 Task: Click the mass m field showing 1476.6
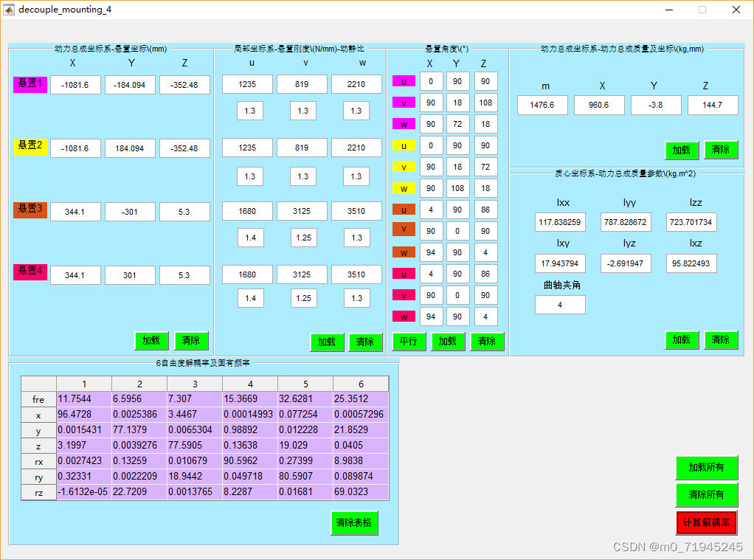click(x=542, y=106)
